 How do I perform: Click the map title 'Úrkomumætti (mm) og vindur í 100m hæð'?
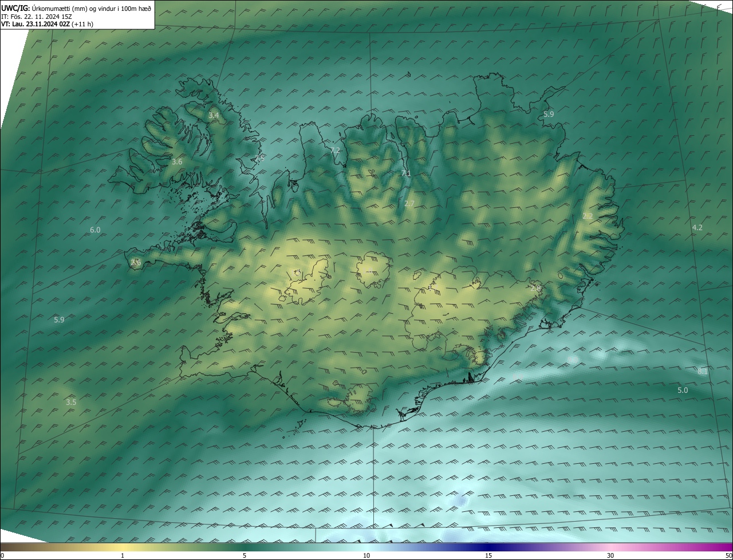[x=92, y=8]
